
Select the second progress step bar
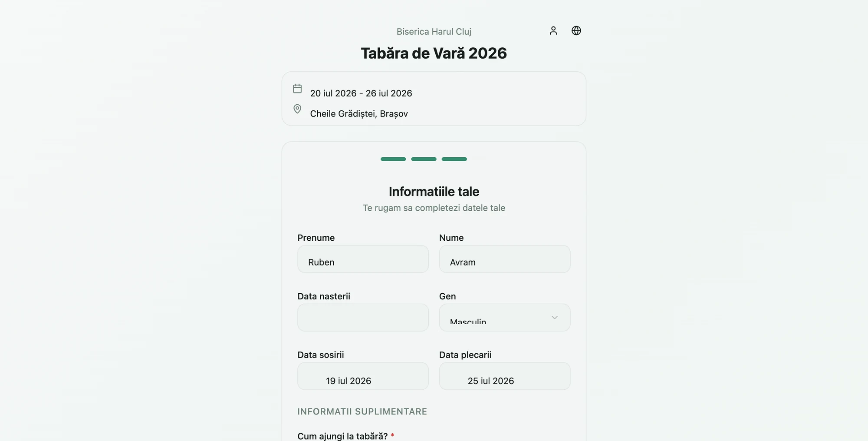click(424, 159)
